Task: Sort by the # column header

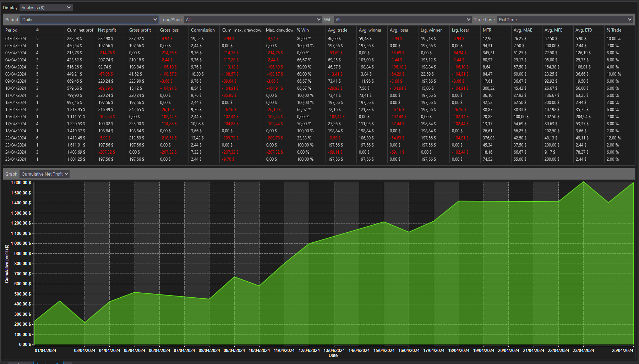Action: (49, 30)
